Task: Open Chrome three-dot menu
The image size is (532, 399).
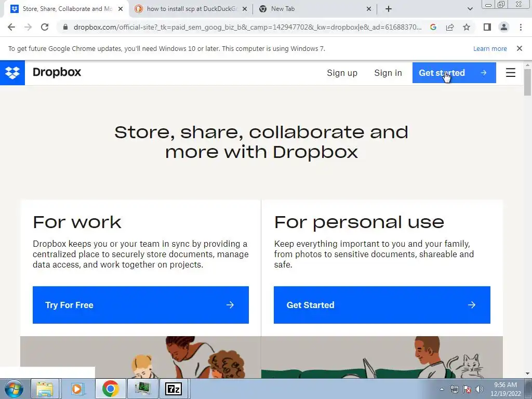Action: coord(521,27)
